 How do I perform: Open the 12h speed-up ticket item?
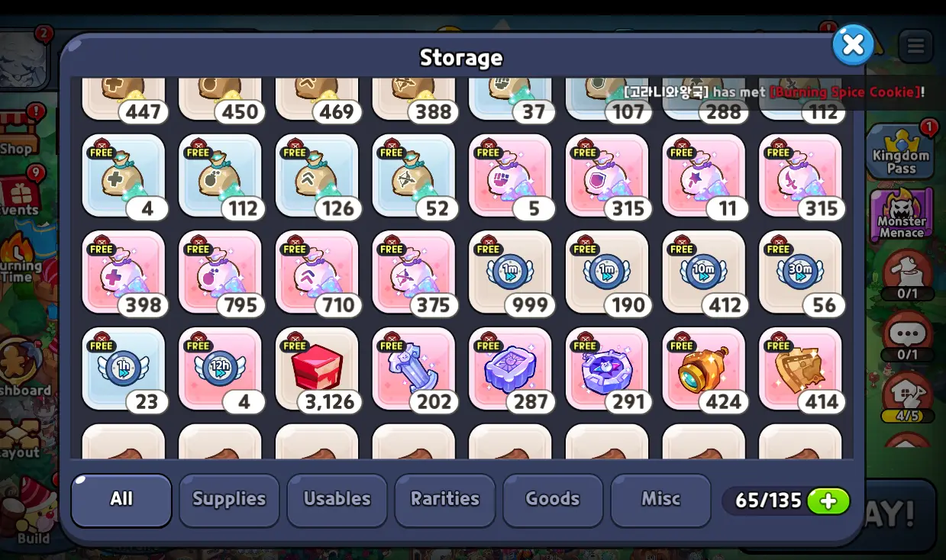point(220,369)
